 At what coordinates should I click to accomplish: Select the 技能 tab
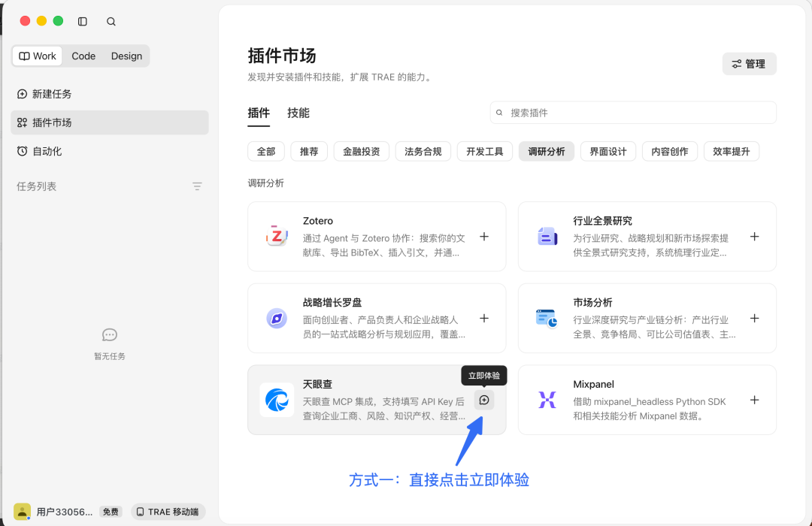pyautogui.click(x=298, y=113)
